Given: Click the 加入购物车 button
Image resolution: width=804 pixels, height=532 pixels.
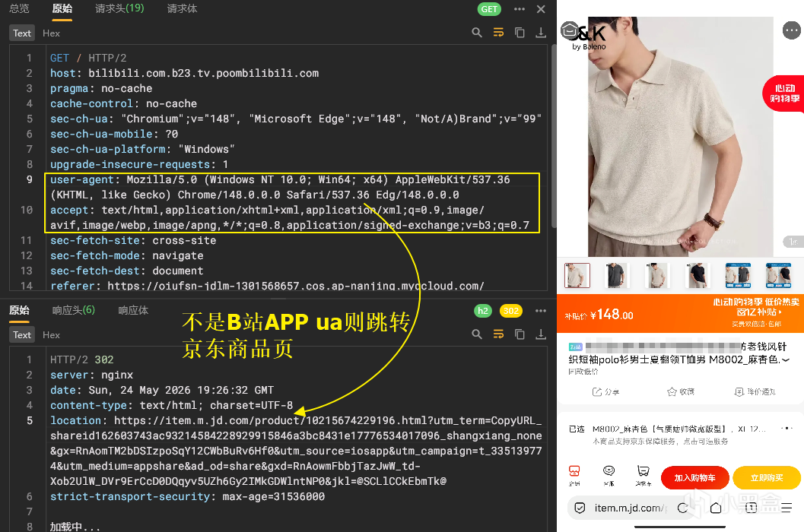Looking at the screenshot, I should (694, 478).
